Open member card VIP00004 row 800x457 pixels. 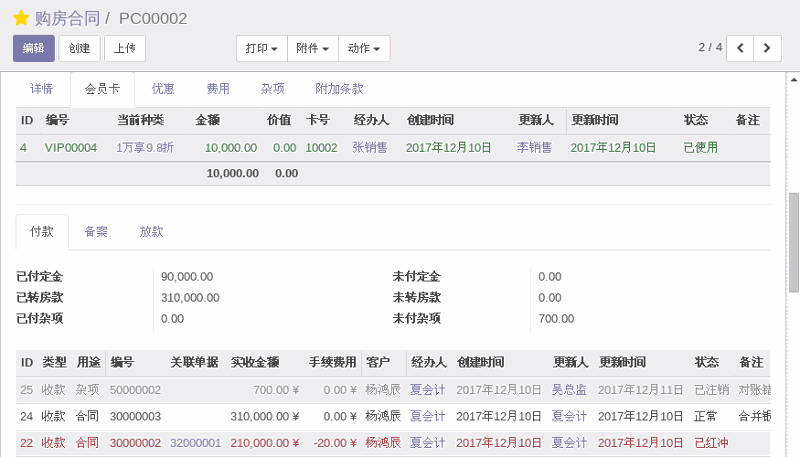pos(70,148)
